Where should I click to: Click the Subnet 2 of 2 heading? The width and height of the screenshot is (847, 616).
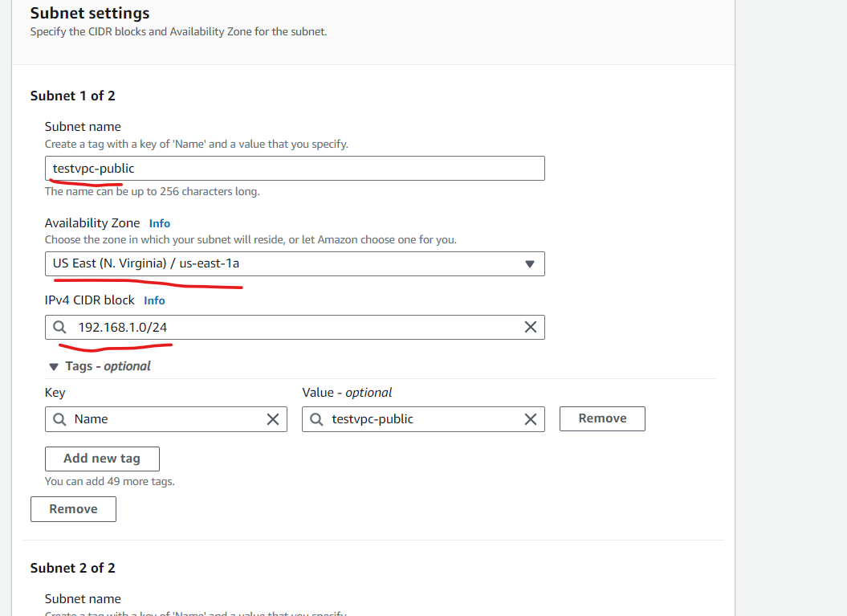pyautogui.click(x=72, y=569)
